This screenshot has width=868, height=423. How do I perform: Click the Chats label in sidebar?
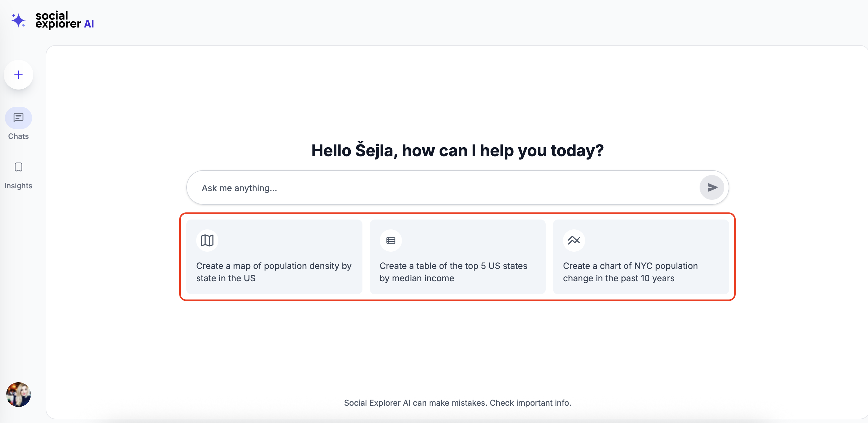[x=19, y=136]
